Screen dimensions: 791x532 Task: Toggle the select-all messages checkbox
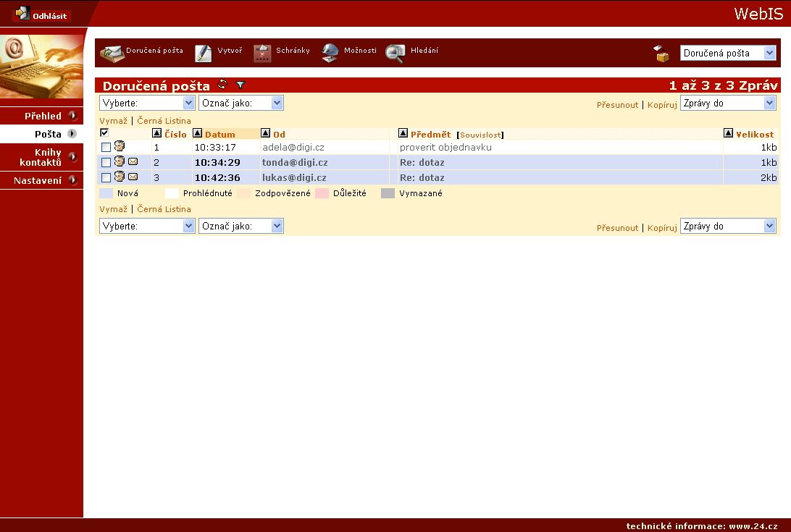pos(104,132)
